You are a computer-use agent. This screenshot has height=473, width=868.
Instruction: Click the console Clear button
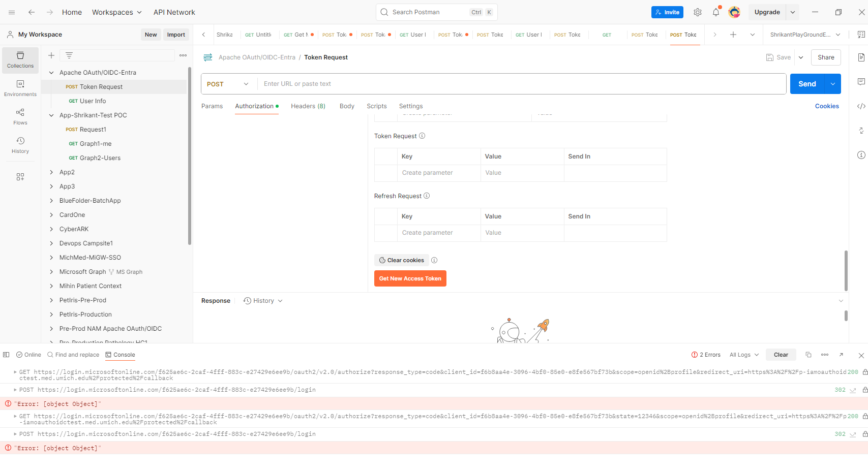pos(781,355)
